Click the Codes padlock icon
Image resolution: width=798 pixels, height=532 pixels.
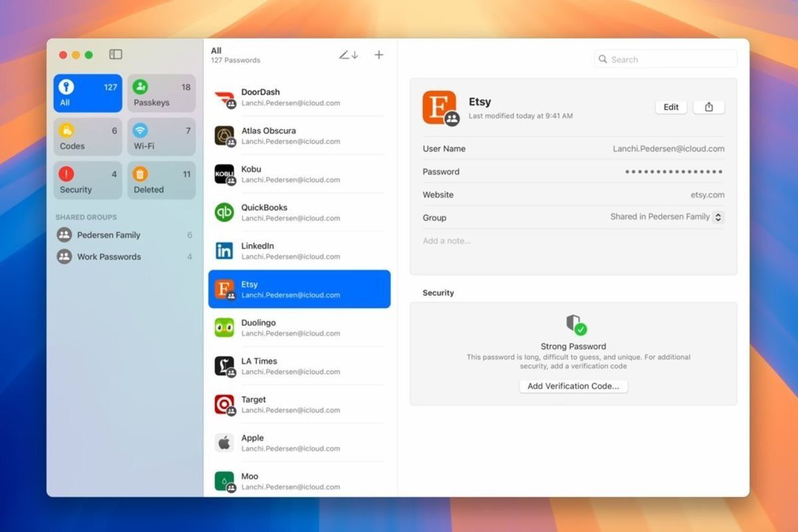click(x=68, y=130)
